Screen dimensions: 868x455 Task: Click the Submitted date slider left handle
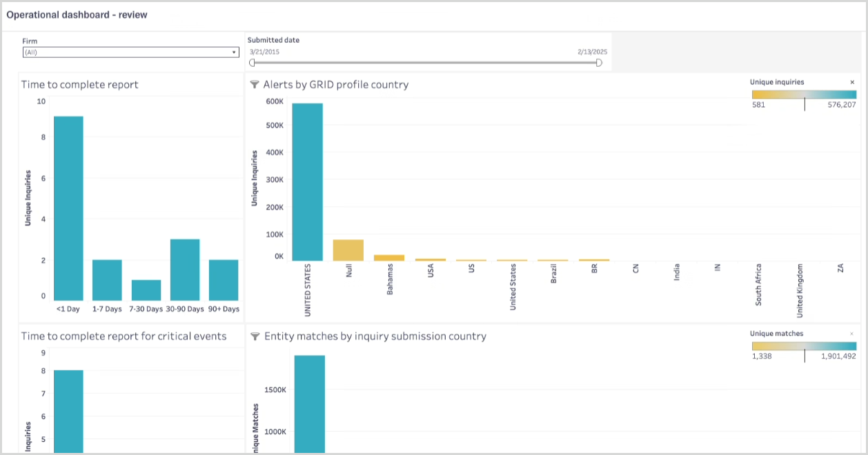pos(252,63)
